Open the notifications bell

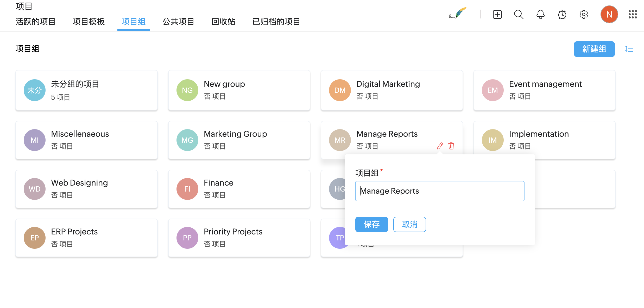pos(540,14)
